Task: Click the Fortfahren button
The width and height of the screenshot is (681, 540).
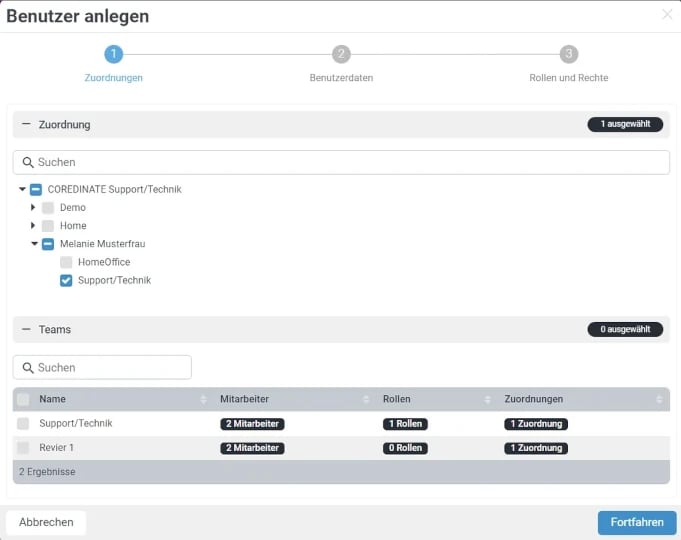Action: click(637, 522)
